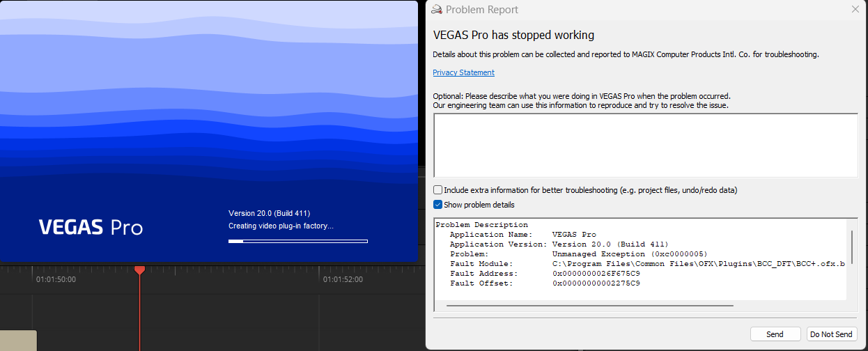Enable the Include extra information checkbox
The width and height of the screenshot is (868, 351).
(x=438, y=190)
